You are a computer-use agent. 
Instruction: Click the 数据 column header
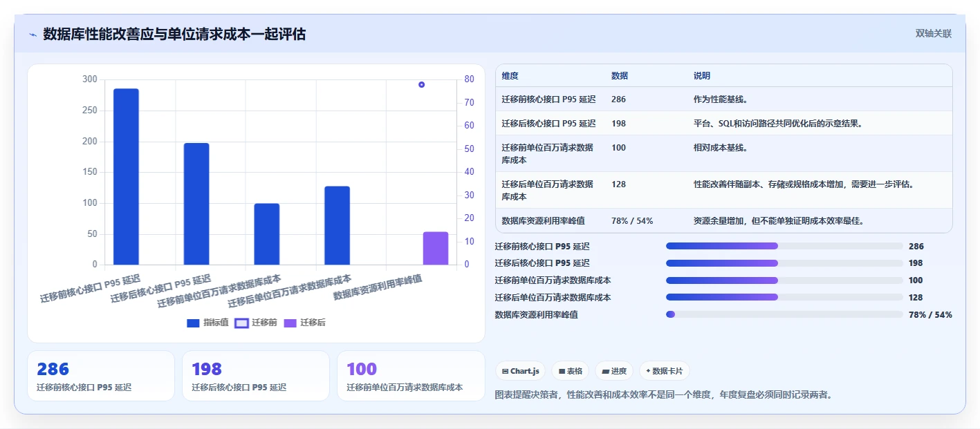click(x=620, y=76)
